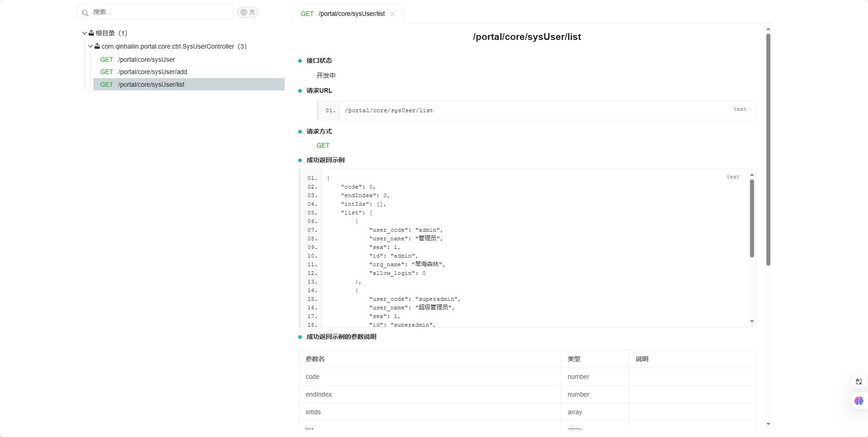Click text label on success response example

point(733,177)
